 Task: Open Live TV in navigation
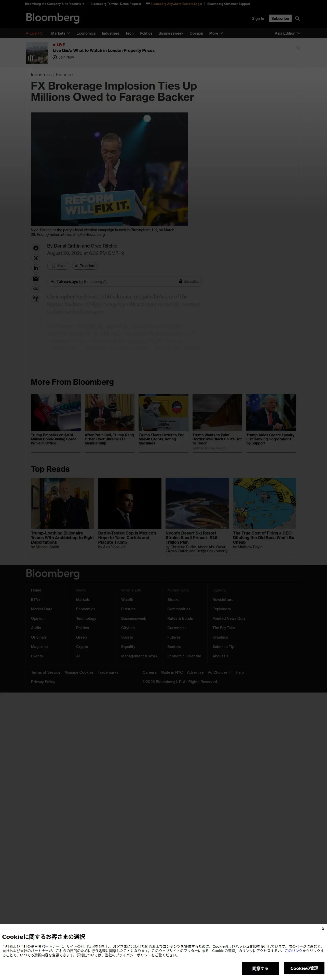[x=34, y=34]
